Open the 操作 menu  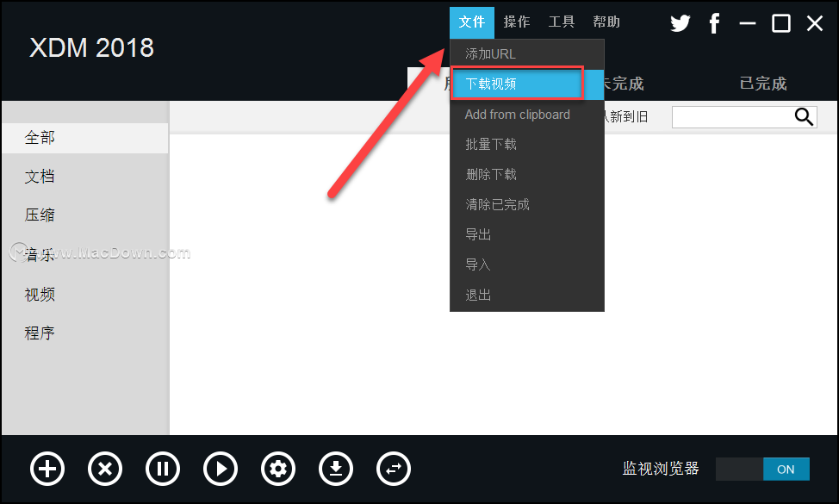coord(517,22)
